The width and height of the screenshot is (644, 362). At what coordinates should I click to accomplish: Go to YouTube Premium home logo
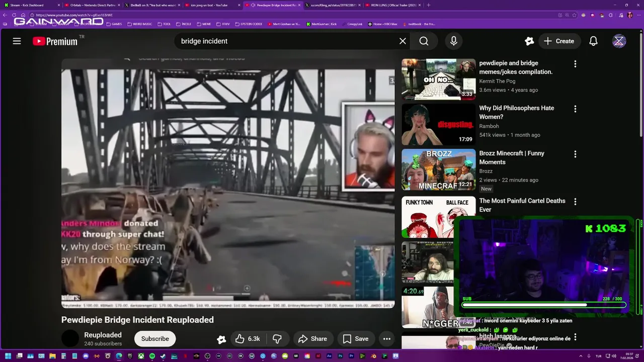pyautogui.click(x=55, y=41)
